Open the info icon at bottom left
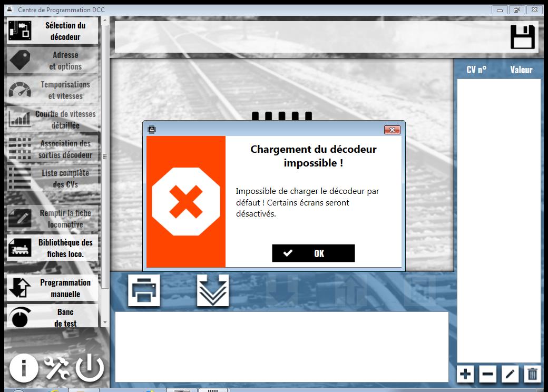Image resolution: width=548 pixels, height=392 pixels. click(24, 368)
